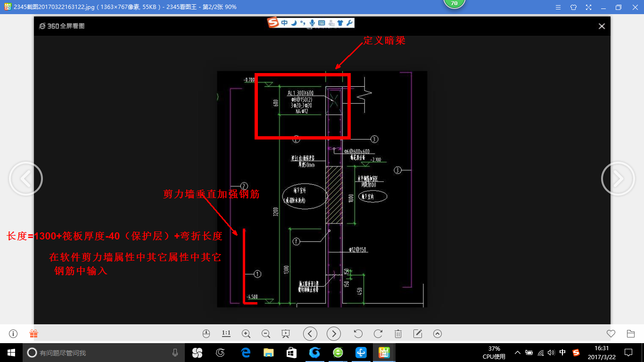The width and height of the screenshot is (644, 362).
Task: Open image edit pencil tool
Action: pos(418,334)
